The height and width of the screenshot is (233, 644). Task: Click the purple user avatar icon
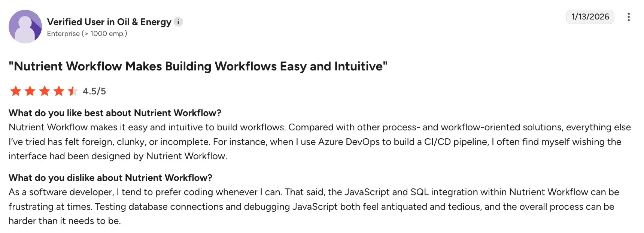click(x=25, y=27)
